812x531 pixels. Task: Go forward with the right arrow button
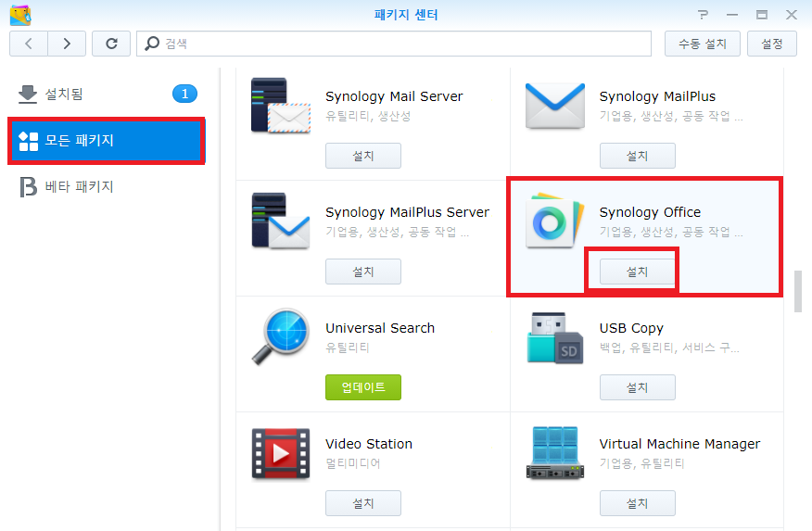coord(67,44)
